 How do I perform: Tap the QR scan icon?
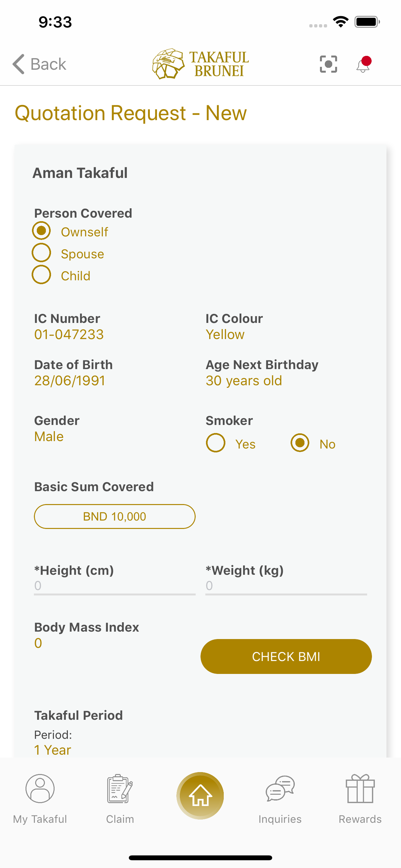pyautogui.click(x=328, y=64)
